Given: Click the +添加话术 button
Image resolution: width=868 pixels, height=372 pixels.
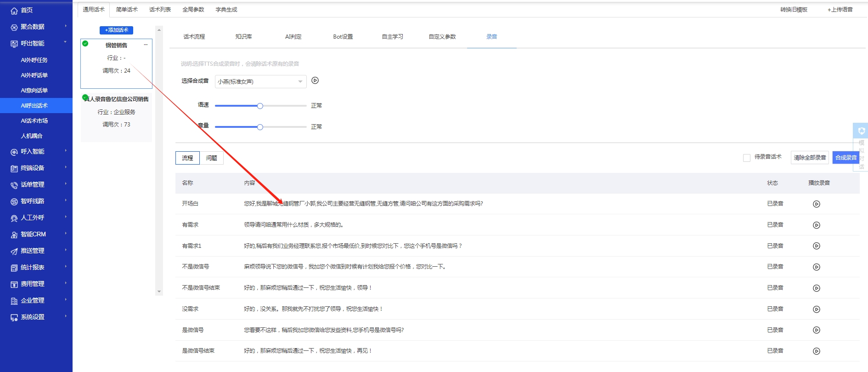Looking at the screenshot, I should (x=116, y=30).
